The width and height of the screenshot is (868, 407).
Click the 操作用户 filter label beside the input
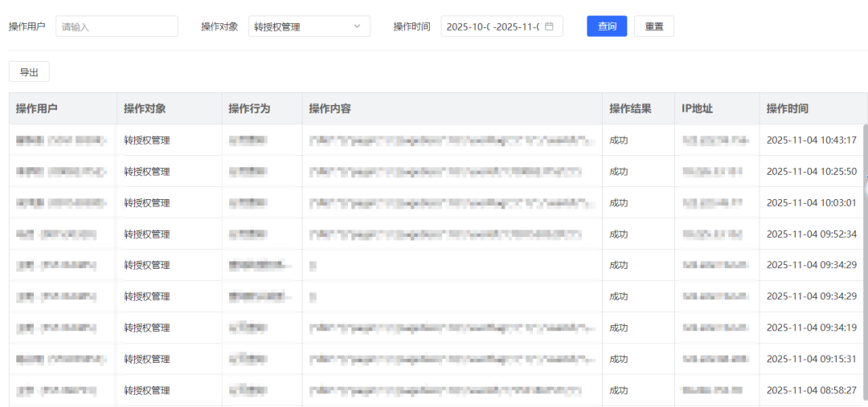click(27, 26)
